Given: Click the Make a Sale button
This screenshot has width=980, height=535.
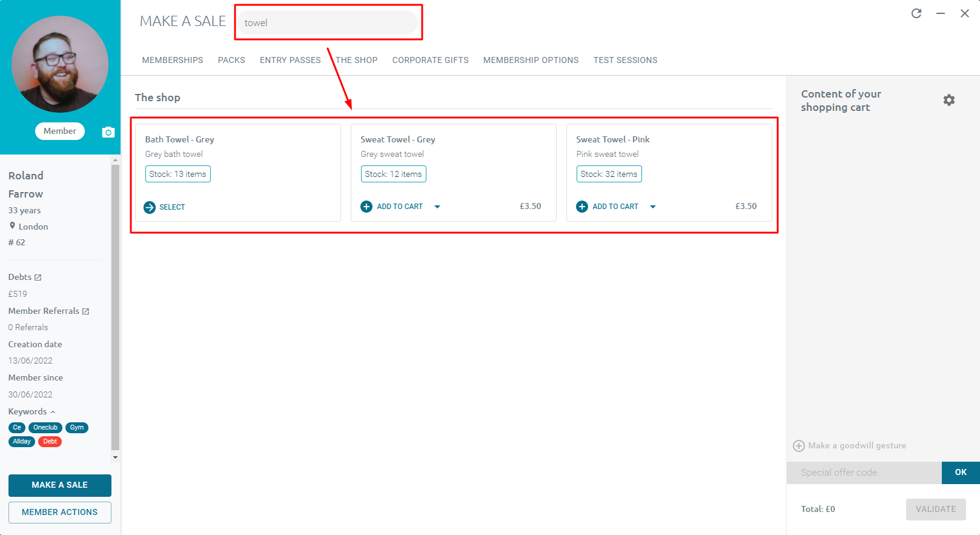Looking at the screenshot, I should click(60, 485).
